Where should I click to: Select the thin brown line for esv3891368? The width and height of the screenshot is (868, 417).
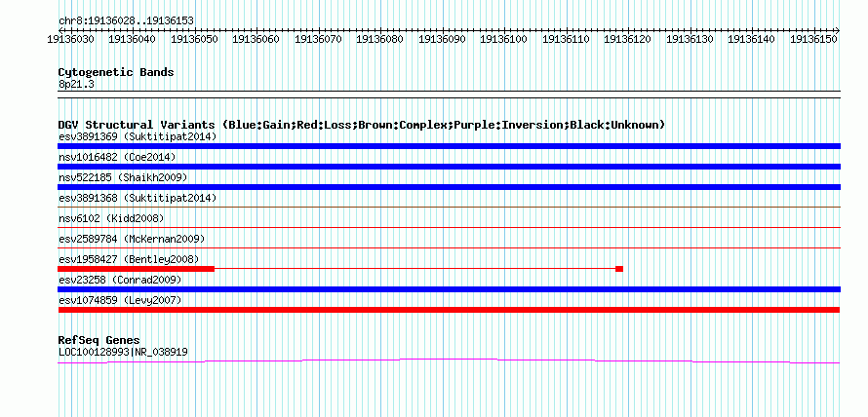pyautogui.click(x=449, y=207)
